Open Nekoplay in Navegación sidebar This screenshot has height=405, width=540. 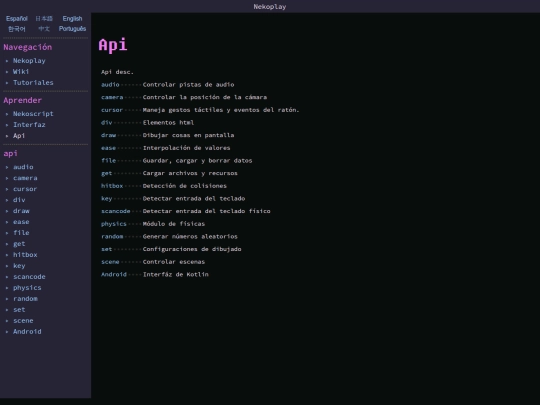click(29, 61)
